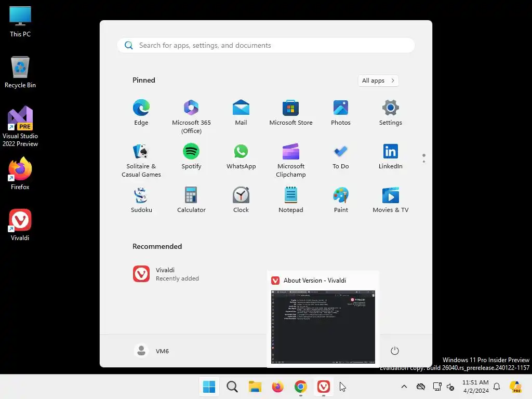Screen dimensions: 532x399
Task: Open the Clock app
Action: point(241,200)
